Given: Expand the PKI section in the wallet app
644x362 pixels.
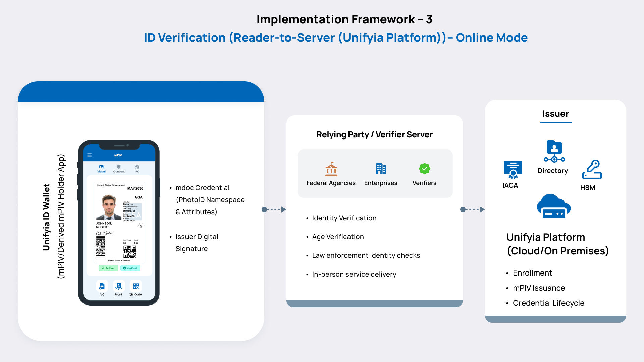Looking at the screenshot, I should pyautogui.click(x=137, y=168).
